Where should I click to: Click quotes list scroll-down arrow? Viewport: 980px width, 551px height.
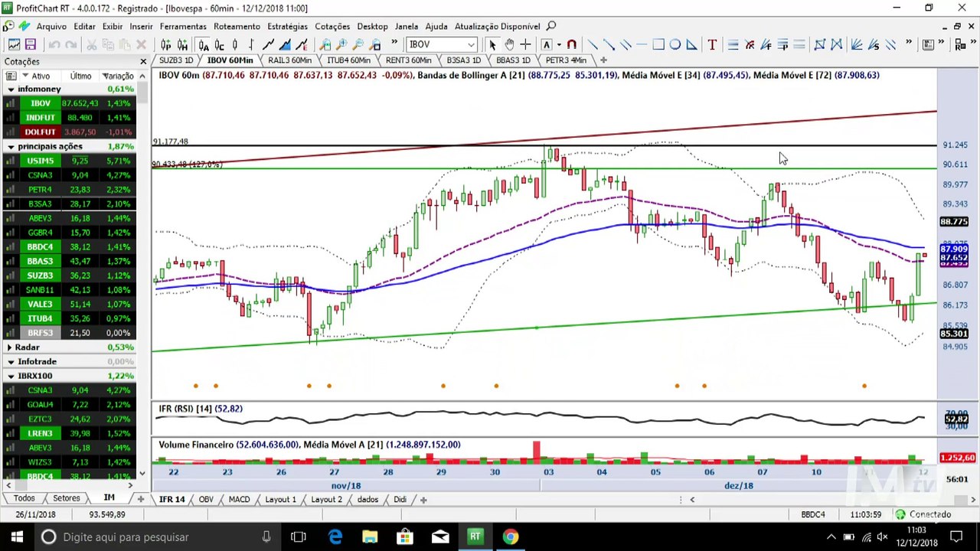(143, 473)
